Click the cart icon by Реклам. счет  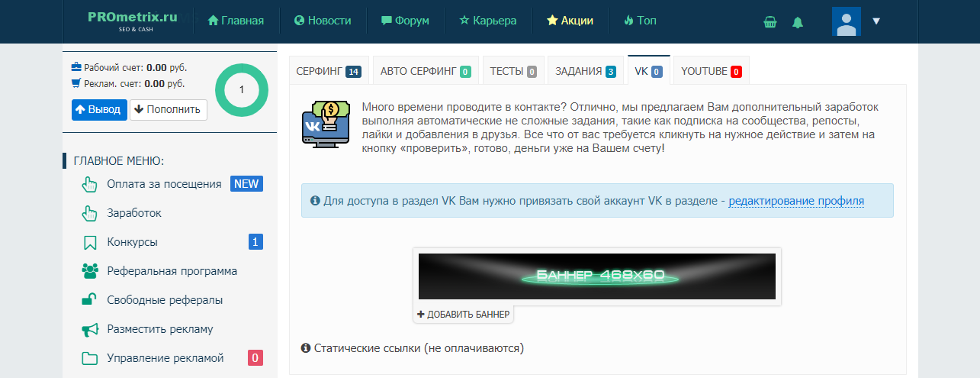click(76, 84)
